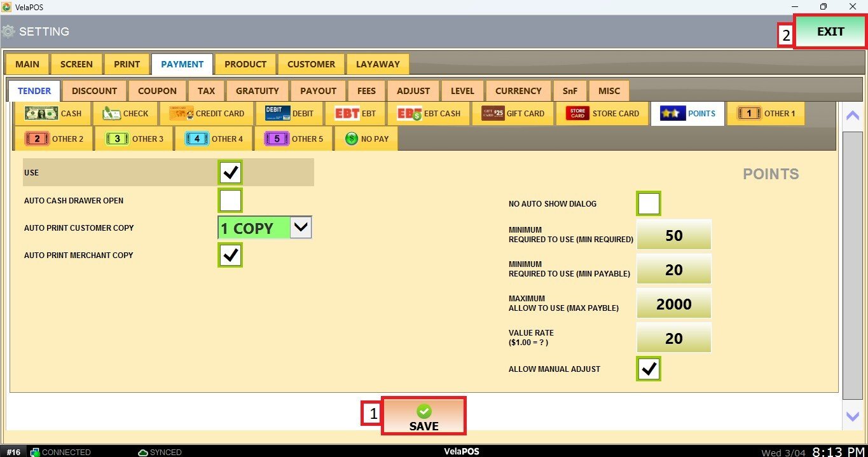
Task: Click the SAVE button
Action: point(424,417)
